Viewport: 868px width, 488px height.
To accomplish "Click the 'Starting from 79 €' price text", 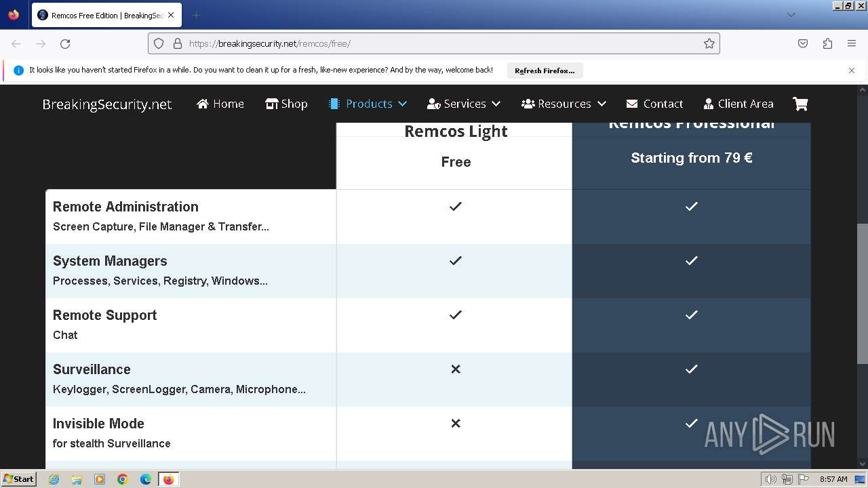I will pyautogui.click(x=692, y=158).
